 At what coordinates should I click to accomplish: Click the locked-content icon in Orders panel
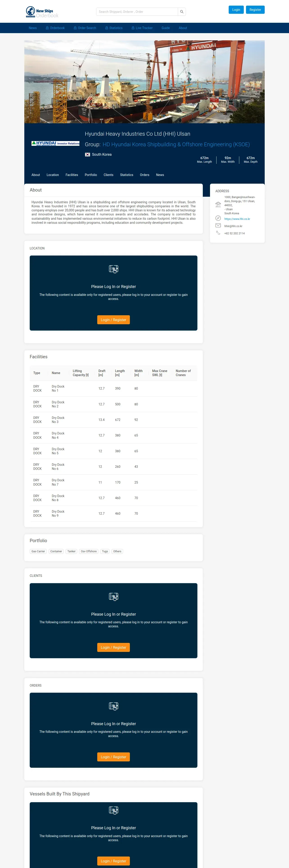point(113,706)
